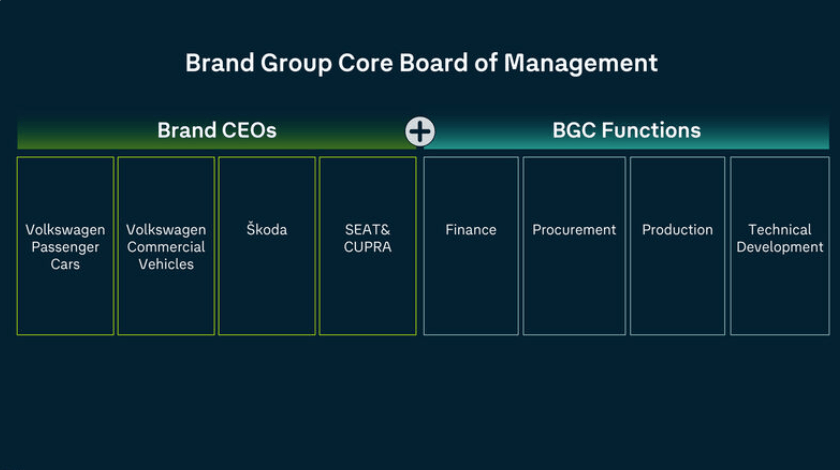The width and height of the screenshot is (840, 470).
Task: Choose the Škoda brand box
Action: tap(267, 246)
